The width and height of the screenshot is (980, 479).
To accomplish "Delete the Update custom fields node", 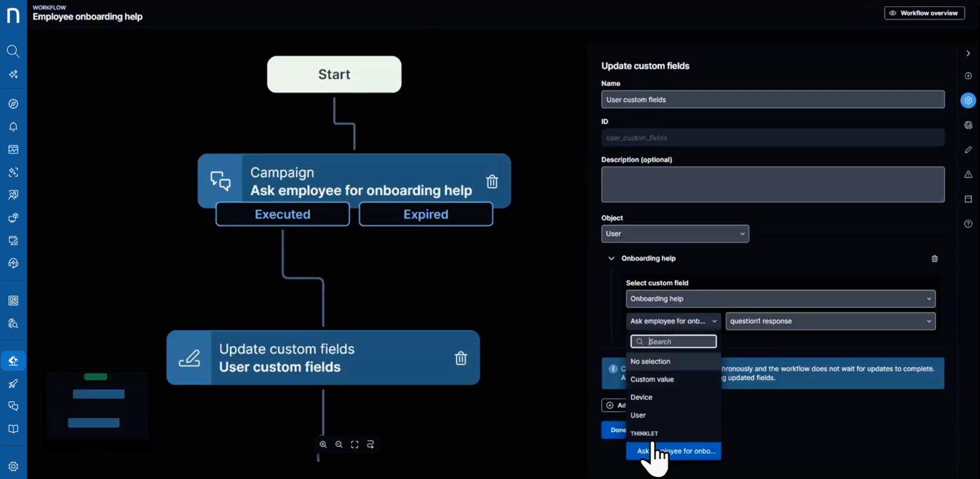I will [x=461, y=358].
